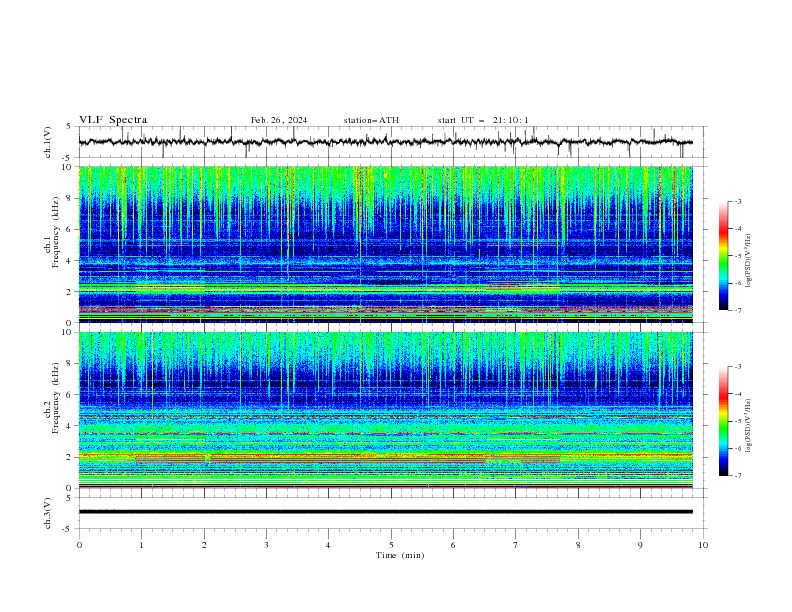The image size is (792, 612).
Task: Select the date text "Feb. 26, 2024"
Action: [x=279, y=120]
